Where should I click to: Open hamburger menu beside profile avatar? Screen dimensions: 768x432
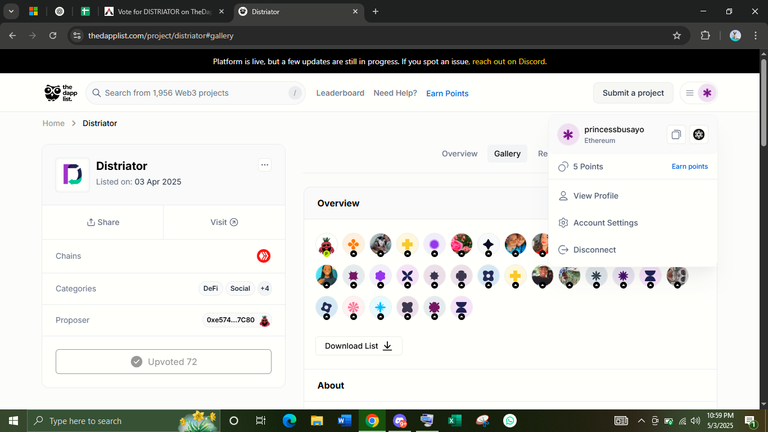tap(690, 93)
